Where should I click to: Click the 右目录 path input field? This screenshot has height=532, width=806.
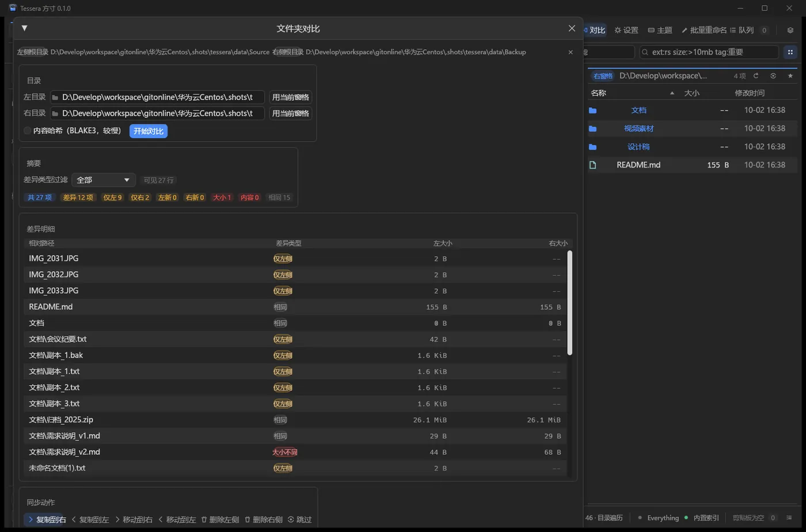(157, 113)
